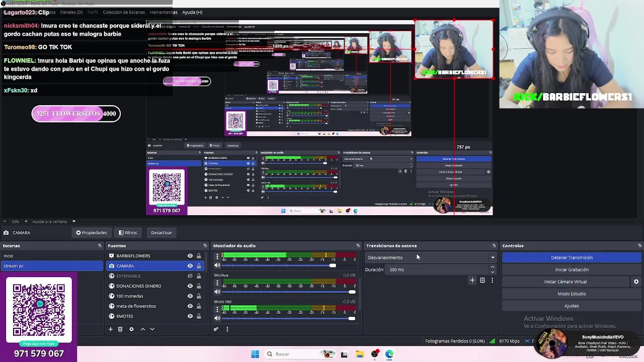The height and width of the screenshot is (362, 644).
Task: Hide the DONACIONES DINERO source
Action: [x=190, y=286]
